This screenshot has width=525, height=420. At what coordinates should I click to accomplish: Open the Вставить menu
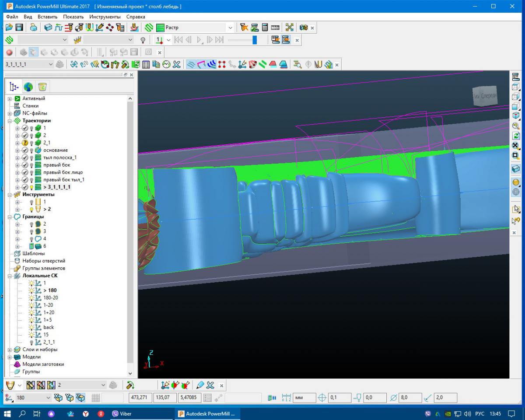pos(47,17)
